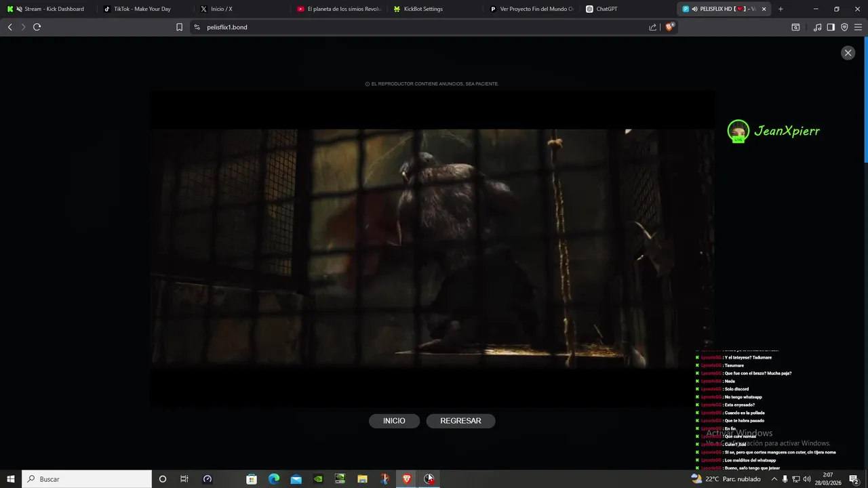Switch to the KickBot Settings tab
Viewport: 868px width, 488px height.
[x=435, y=9]
